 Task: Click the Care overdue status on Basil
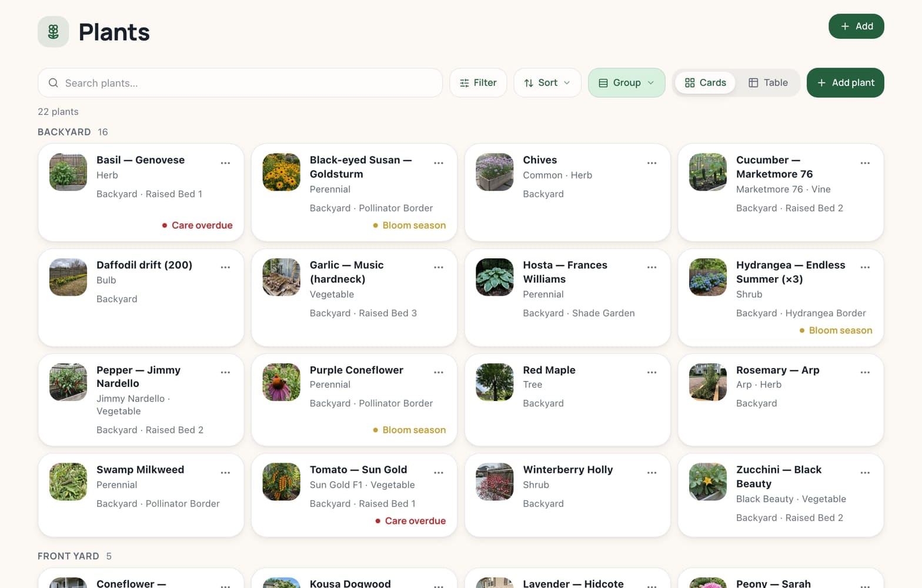coord(198,225)
